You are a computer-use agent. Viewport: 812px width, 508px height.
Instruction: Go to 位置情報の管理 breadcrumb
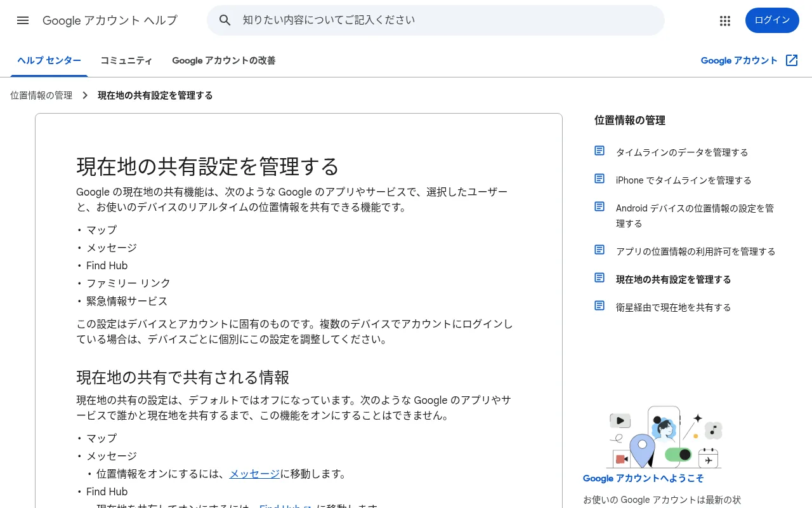pos(41,95)
